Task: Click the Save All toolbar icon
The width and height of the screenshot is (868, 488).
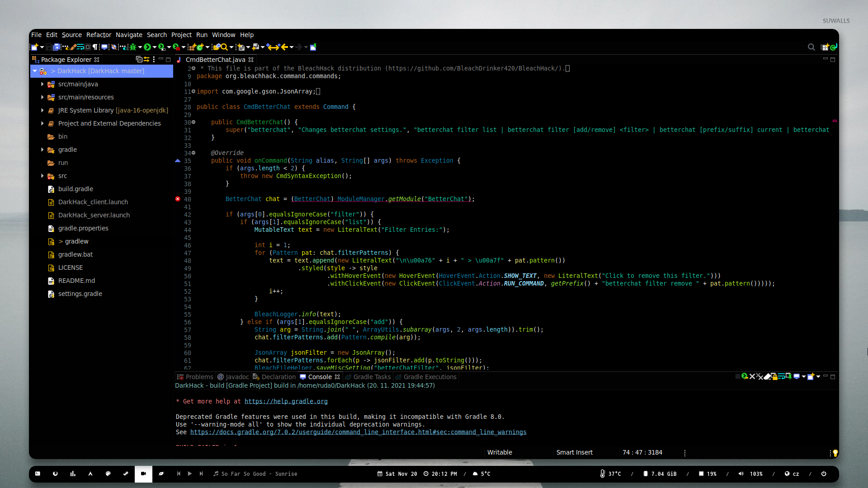Action: pyautogui.click(x=57, y=47)
